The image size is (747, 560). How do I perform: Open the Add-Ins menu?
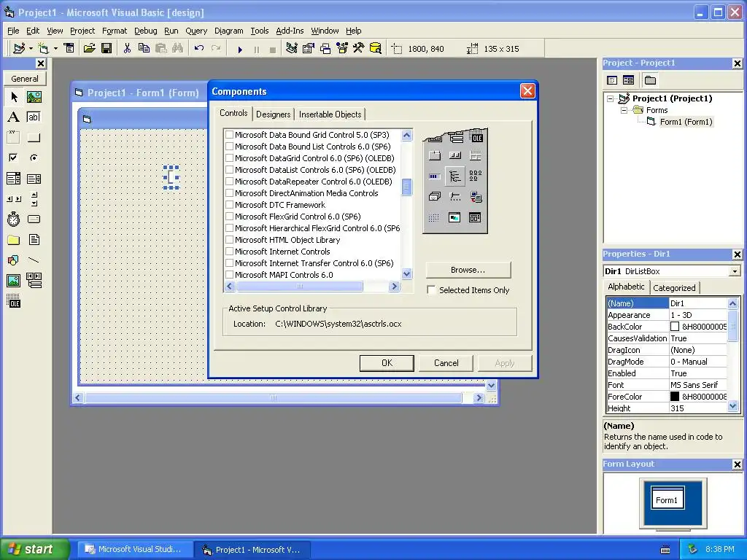290,31
